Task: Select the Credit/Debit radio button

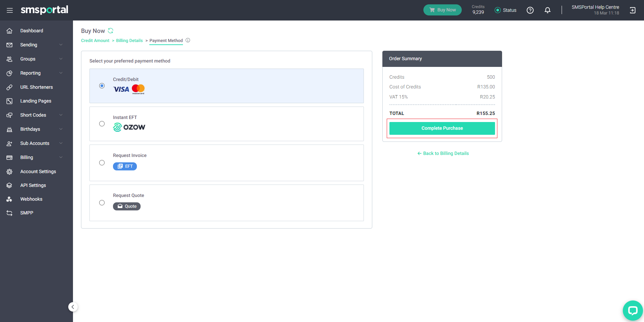Action: pos(102,86)
